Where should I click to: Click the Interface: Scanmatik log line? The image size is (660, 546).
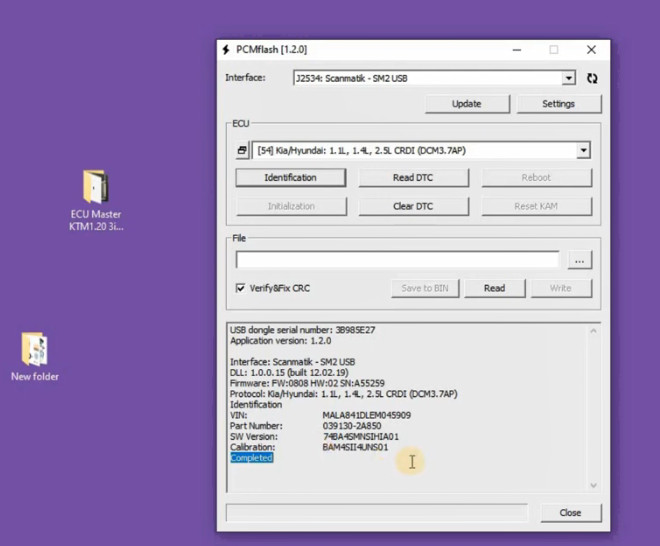tap(293, 362)
